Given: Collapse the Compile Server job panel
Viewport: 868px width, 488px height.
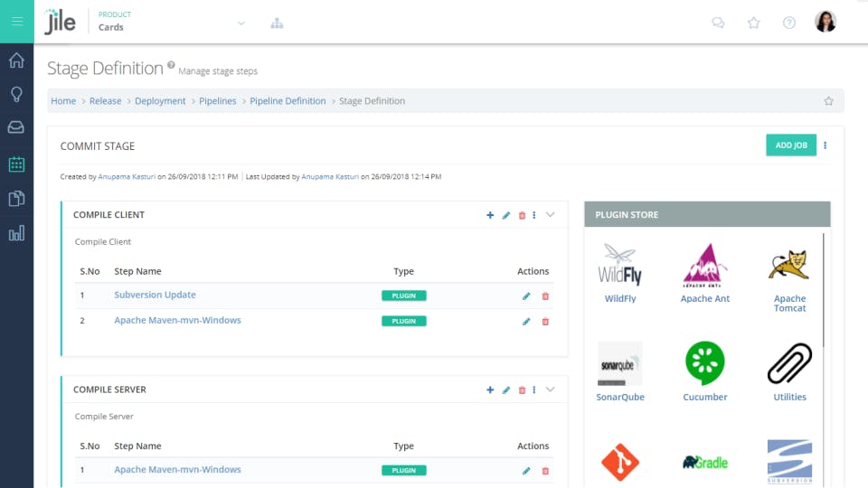Looking at the screenshot, I should [x=550, y=389].
